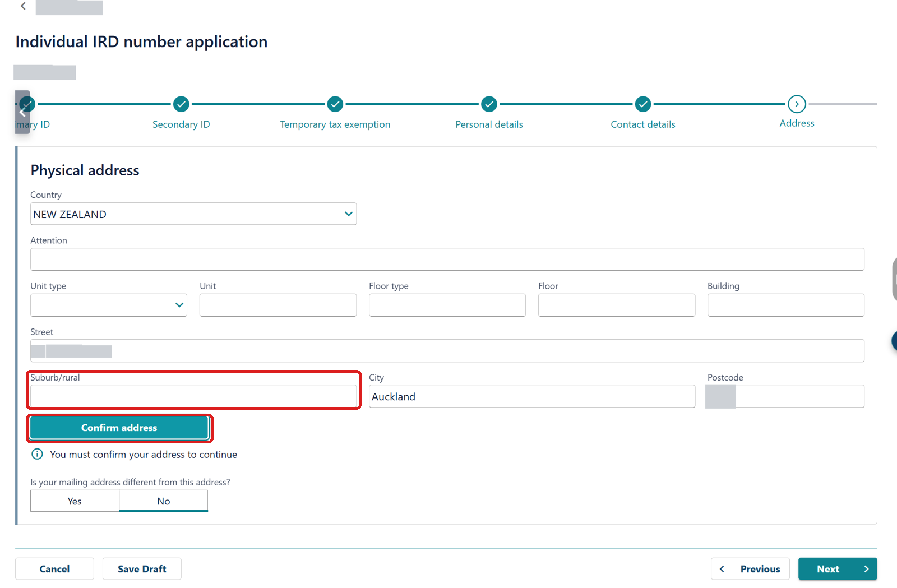Screen dimensions: 897x588
Task: Select No for different mailing address
Action: [164, 501]
